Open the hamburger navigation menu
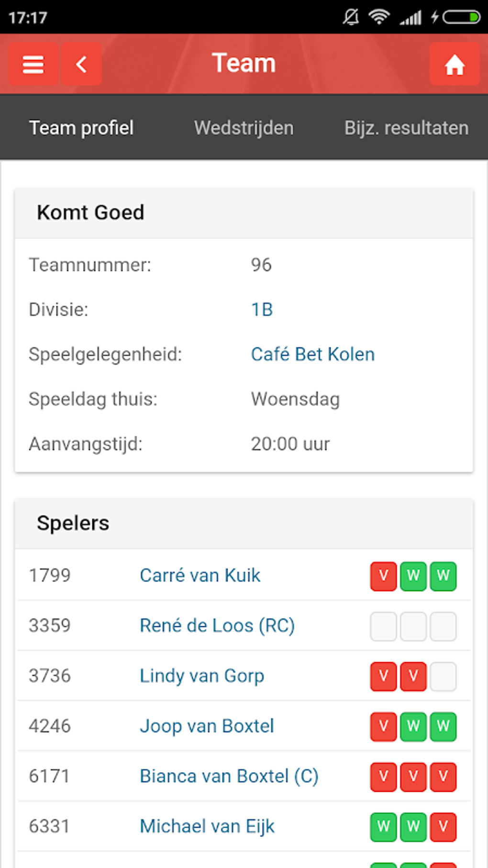This screenshot has height=868, width=488. (x=32, y=64)
